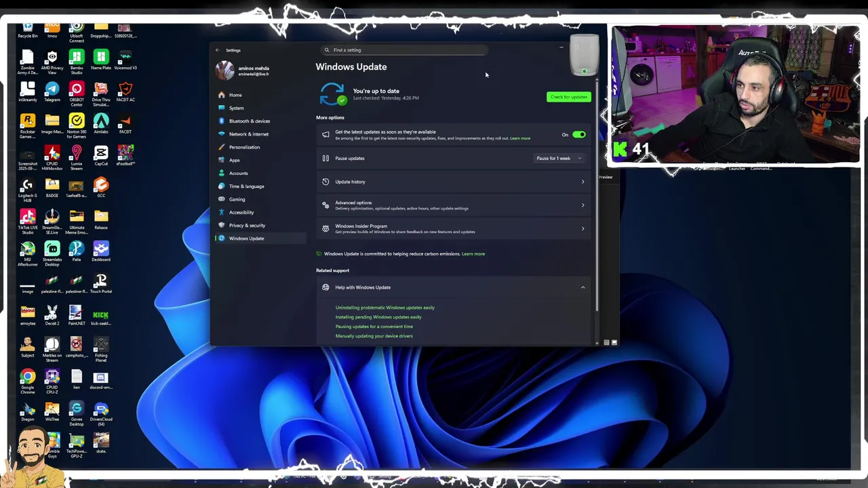This screenshot has width=868, height=488.
Task: Open the Pause for 1 week dropdown
Action: pyautogui.click(x=559, y=159)
